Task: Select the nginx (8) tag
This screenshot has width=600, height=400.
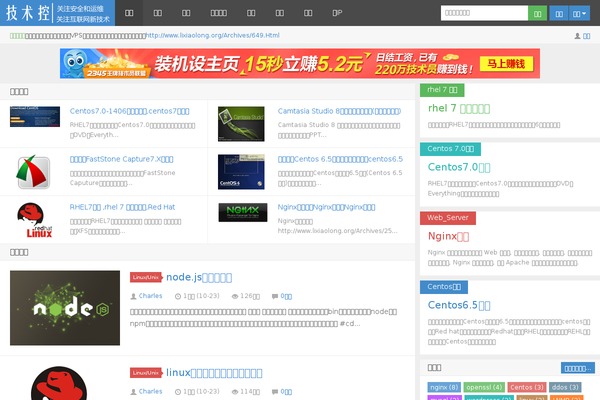Action: 444,387
